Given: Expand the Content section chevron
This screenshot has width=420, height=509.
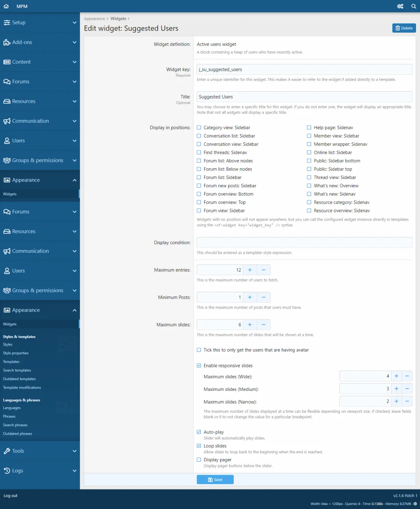Looking at the screenshot, I should tap(74, 62).
